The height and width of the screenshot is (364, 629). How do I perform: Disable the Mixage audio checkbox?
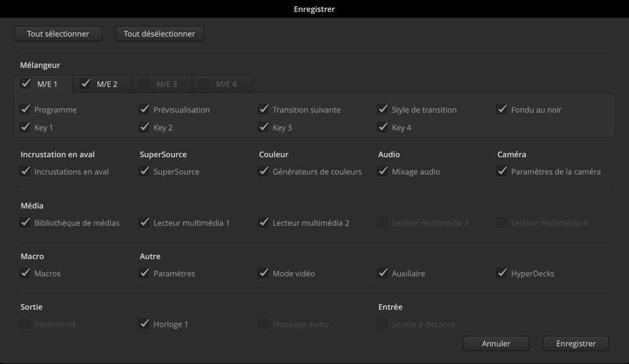pyautogui.click(x=383, y=171)
